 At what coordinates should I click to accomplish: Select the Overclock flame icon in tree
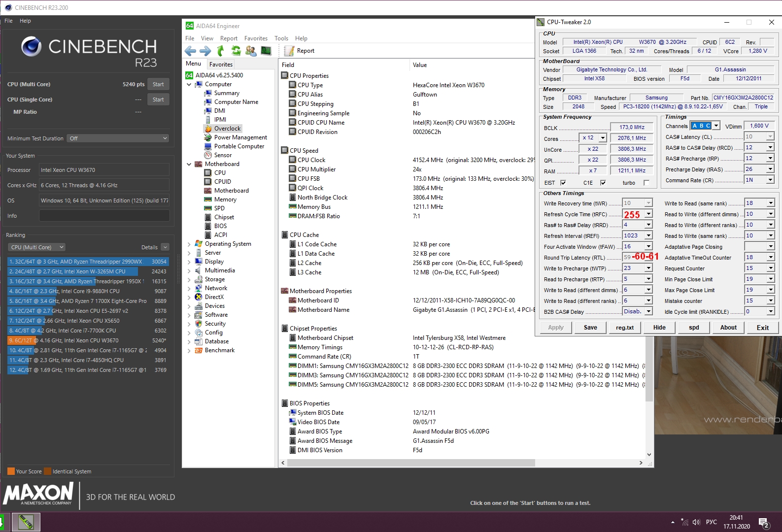click(208, 129)
